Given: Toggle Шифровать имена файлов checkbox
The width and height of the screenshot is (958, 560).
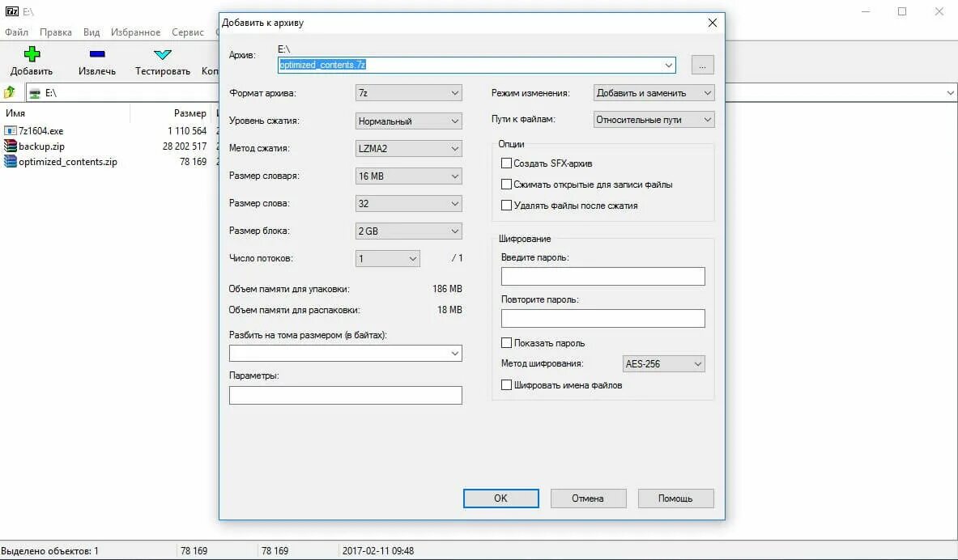Looking at the screenshot, I should coord(506,384).
